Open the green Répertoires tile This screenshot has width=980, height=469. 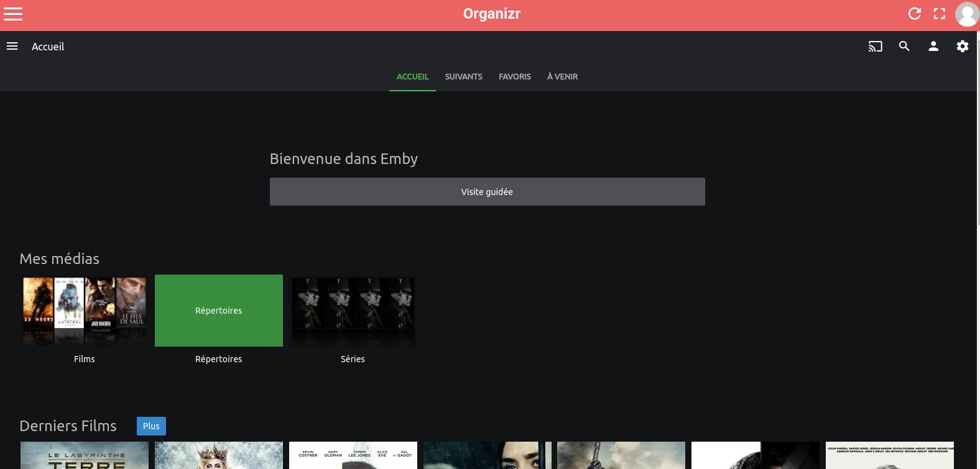click(x=219, y=311)
